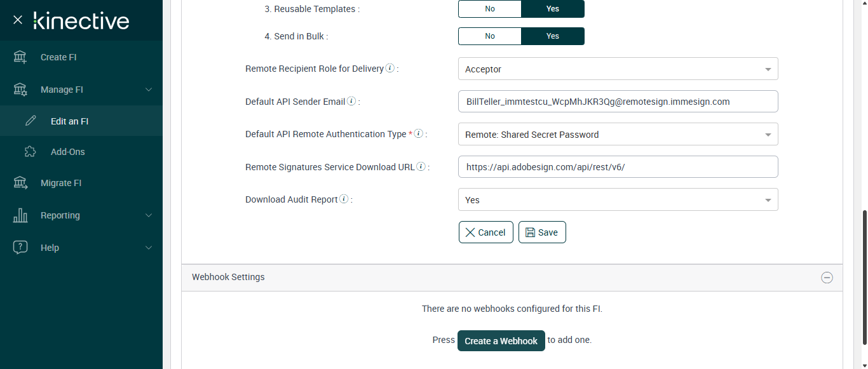This screenshot has height=369, width=868.
Task: Close the sidebar with the X icon
Action: [x=18, y=20]
